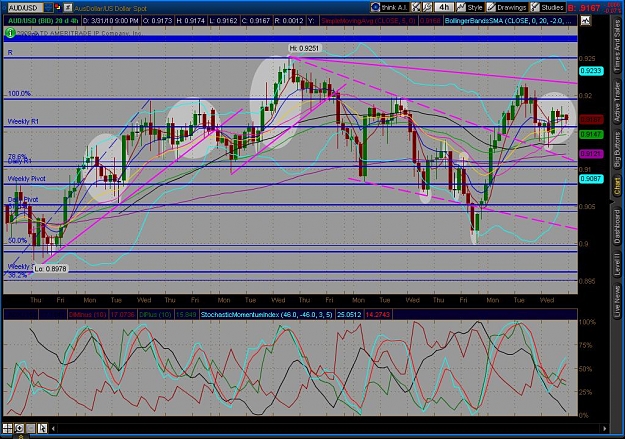Click the chart line icon beside Style

pyautogui.click(x=461, y=7)
